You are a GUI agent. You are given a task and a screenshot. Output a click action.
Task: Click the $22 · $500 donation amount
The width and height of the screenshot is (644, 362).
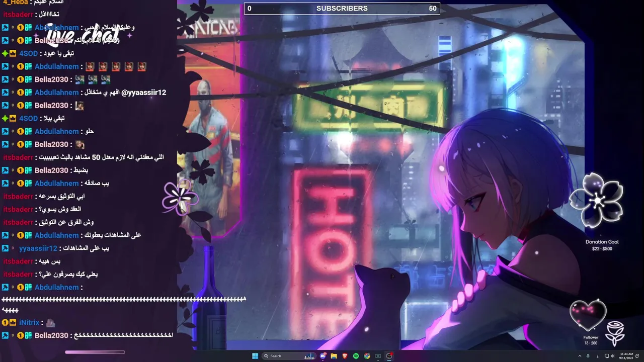(x=602, y=249)
